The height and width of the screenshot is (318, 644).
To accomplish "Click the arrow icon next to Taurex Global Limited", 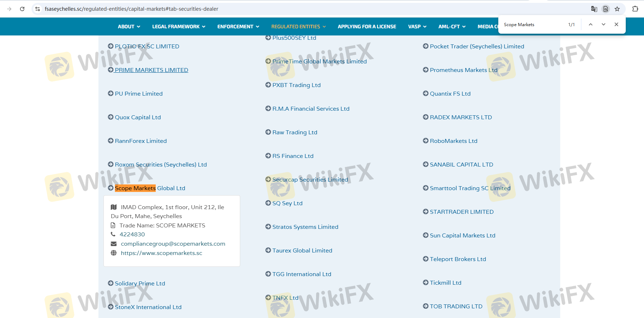I will coord(268,250).
